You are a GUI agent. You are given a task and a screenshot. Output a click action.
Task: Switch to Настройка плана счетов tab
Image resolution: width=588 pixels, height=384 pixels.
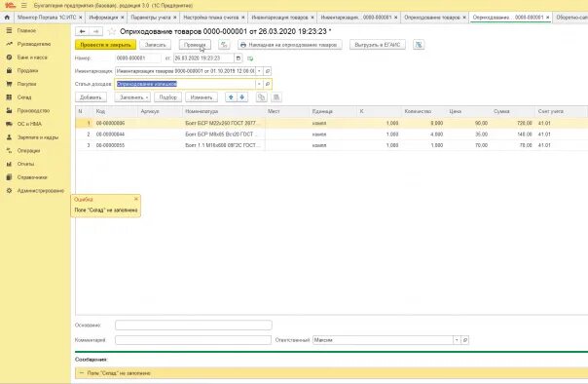(211, 18)
